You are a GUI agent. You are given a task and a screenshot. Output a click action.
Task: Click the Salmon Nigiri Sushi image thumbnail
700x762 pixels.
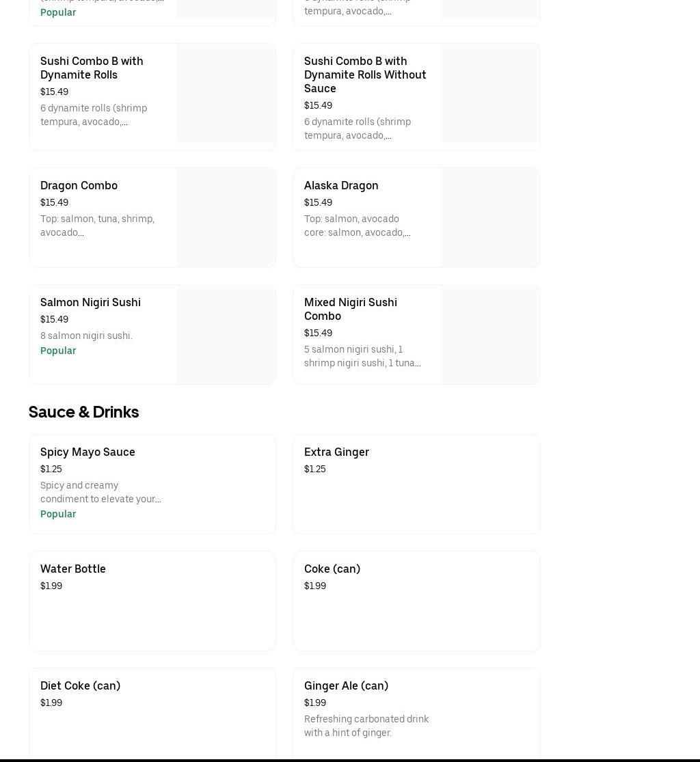tap(226, 334)
